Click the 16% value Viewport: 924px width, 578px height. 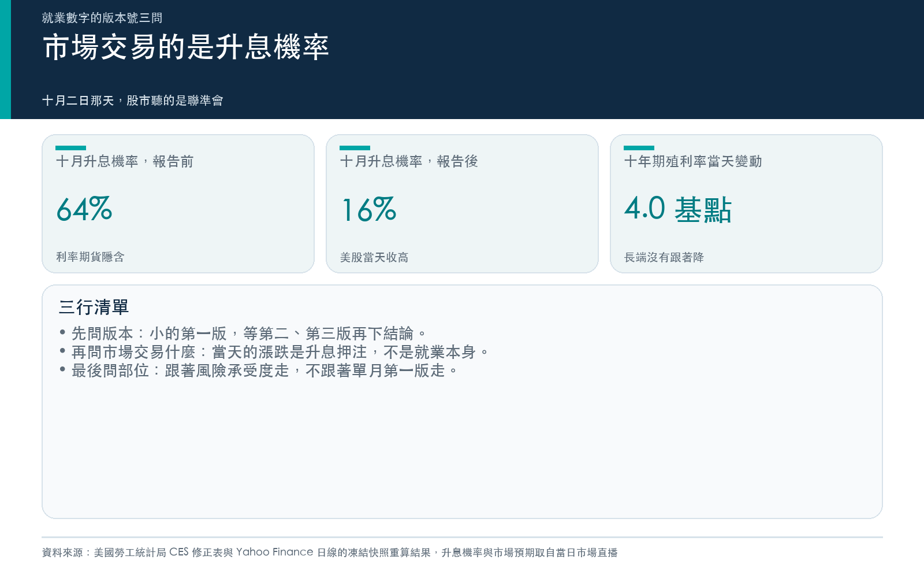[368, 209]
